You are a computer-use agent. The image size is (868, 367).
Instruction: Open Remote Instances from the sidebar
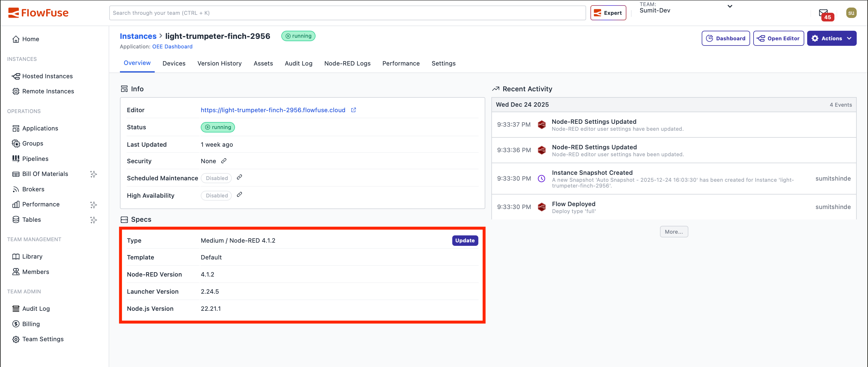48,91
